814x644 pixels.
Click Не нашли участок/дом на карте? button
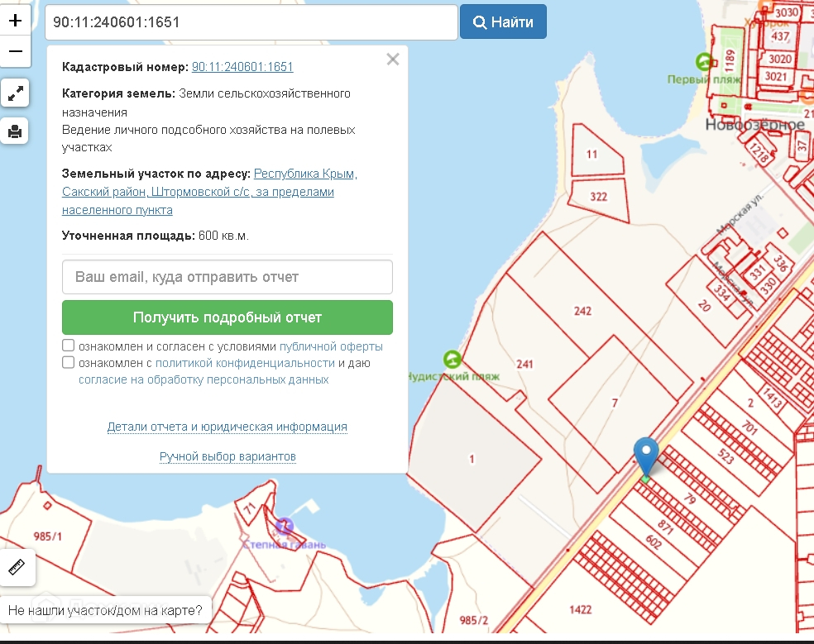point(105,610)
